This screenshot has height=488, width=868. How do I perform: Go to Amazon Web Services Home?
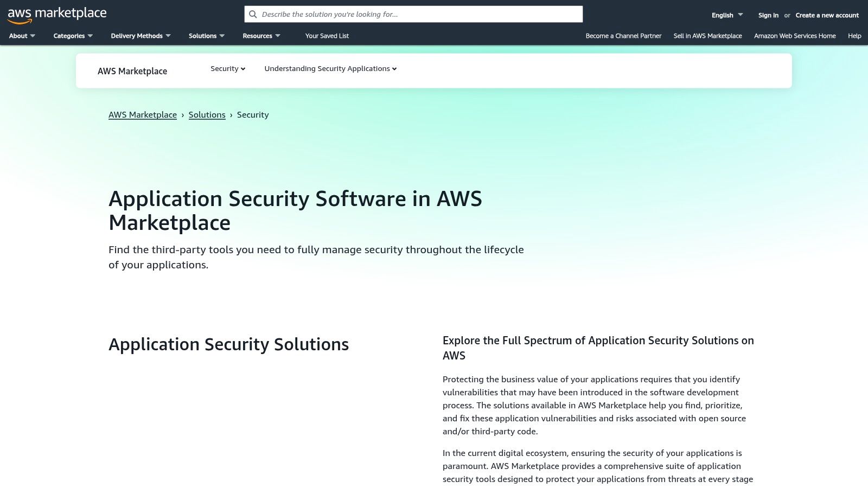pyautogui.click(x=795, y=36)
